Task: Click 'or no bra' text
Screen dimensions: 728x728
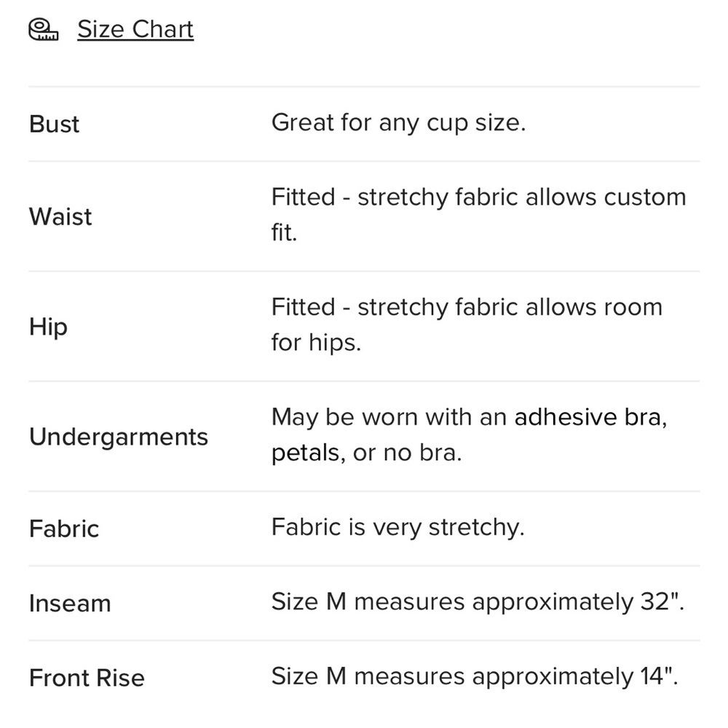Action: point(407,453)
